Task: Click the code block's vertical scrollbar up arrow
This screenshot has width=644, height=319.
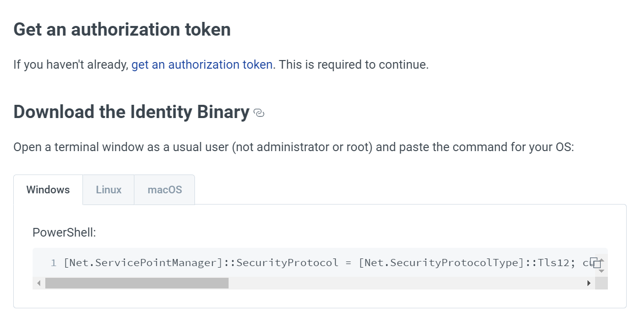Action: 601,261
